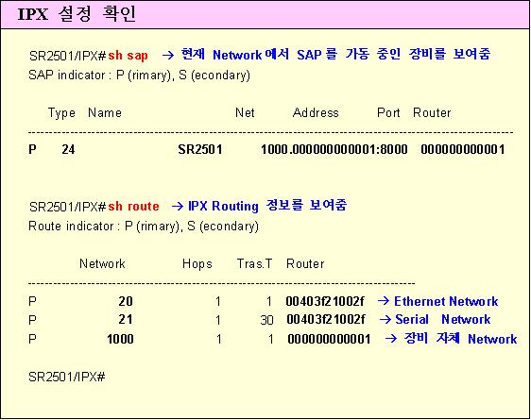Image resolution: width=531 pixels, height=420 pixels.
Task: Click the SAP table 'Router' column header
Action: coord(432,113)
